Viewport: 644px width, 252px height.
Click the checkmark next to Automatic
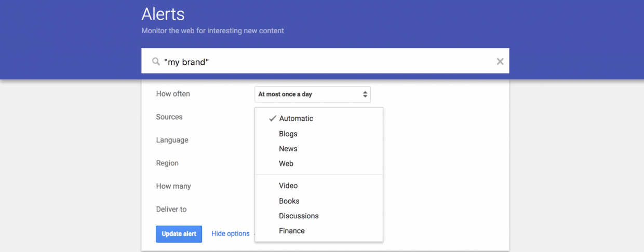click(273, 118)
